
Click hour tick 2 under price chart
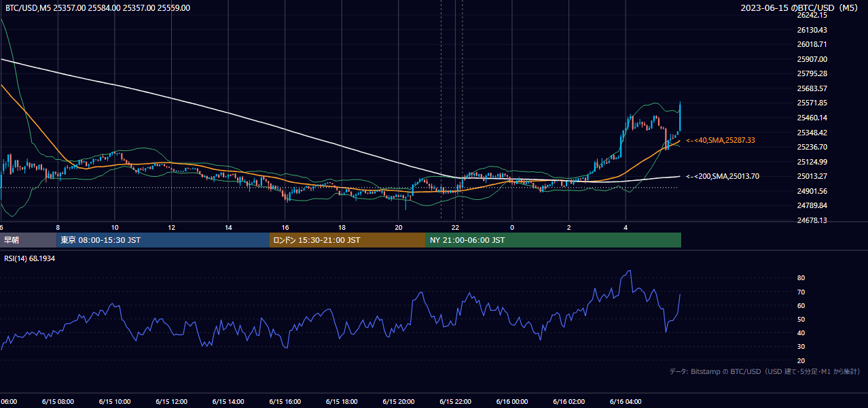pos(569,227)
